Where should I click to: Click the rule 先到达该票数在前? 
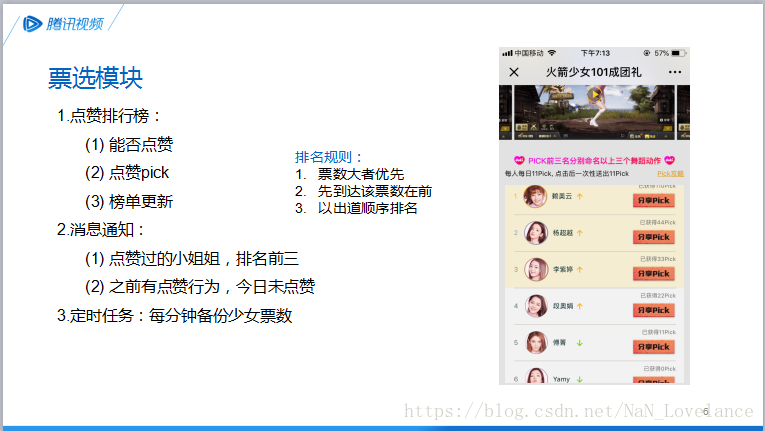tap(375, 191)
